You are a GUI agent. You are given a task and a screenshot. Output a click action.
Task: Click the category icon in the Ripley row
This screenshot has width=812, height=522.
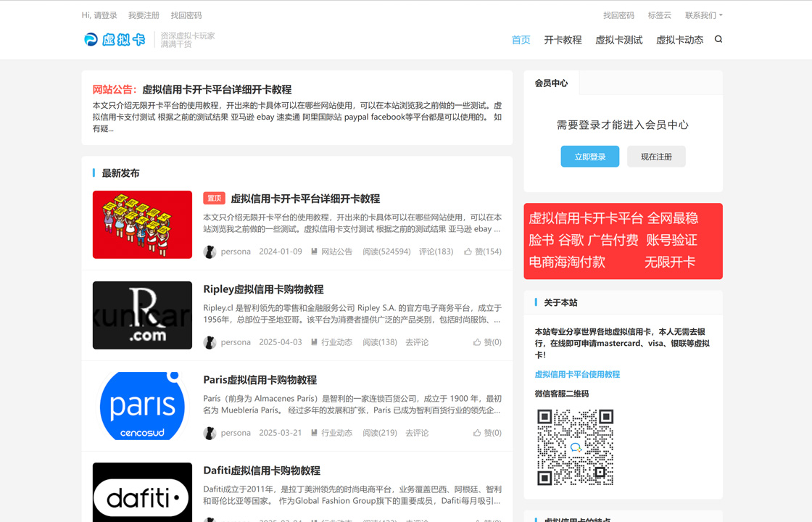(x=315, y=342)
